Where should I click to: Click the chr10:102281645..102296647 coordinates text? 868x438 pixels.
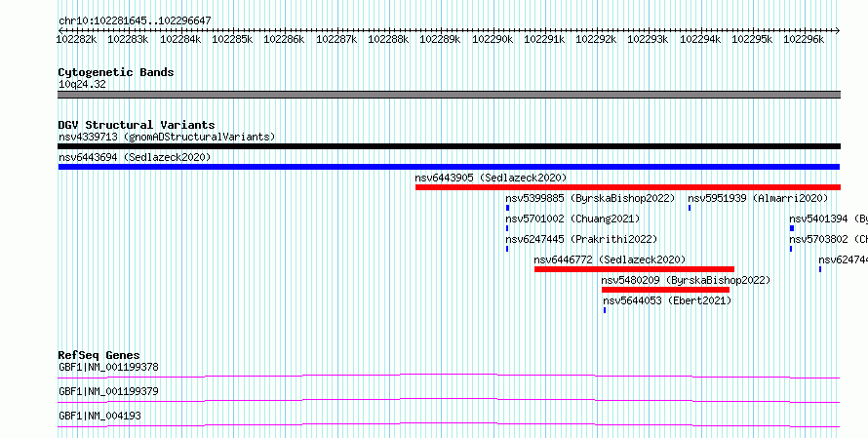[135, 21]
